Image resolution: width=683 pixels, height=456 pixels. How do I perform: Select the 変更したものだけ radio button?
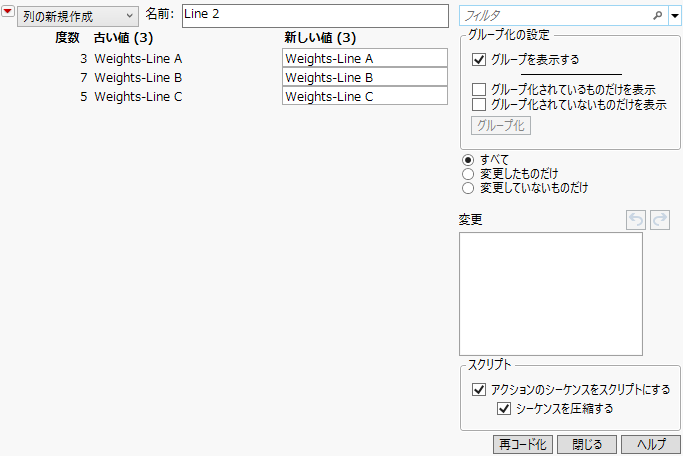point(468,174)
